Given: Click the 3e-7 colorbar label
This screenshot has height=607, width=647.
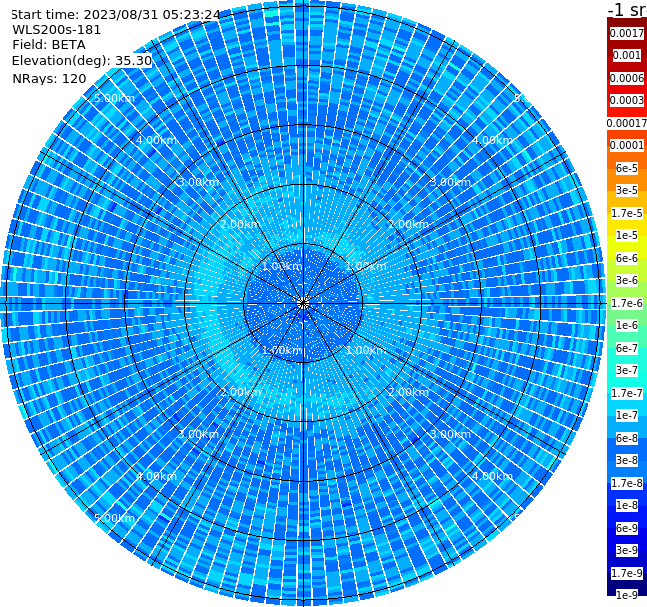Looking at the screenshot, I should point(627,370).
